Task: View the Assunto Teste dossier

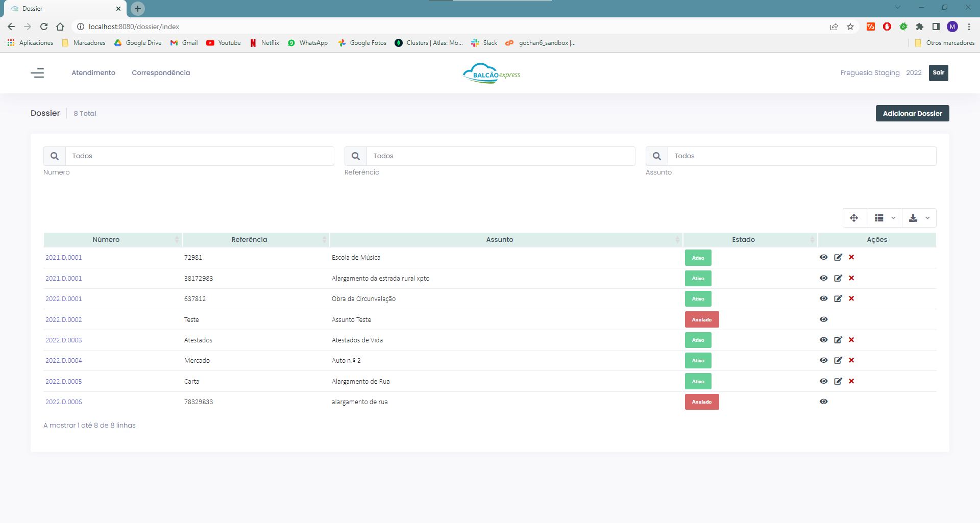Action: click(x=823, y=319)
